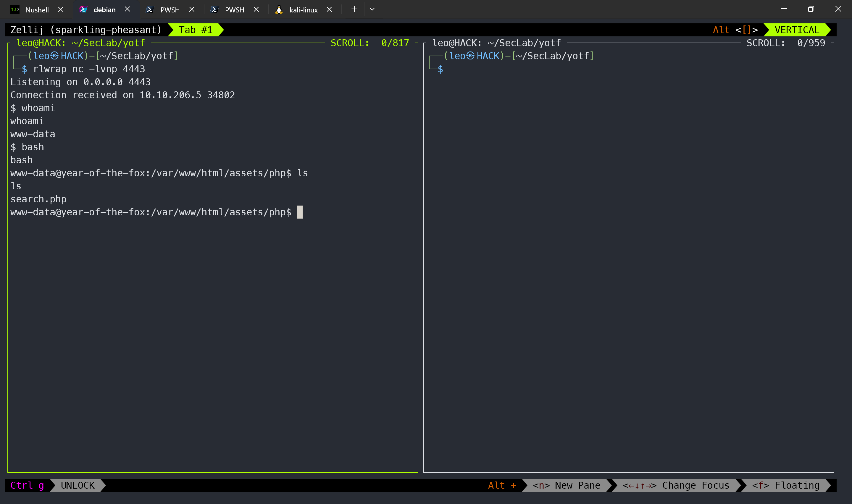Click the Alt + prefix in status bar
852x504 pixels.
point(502,485)
